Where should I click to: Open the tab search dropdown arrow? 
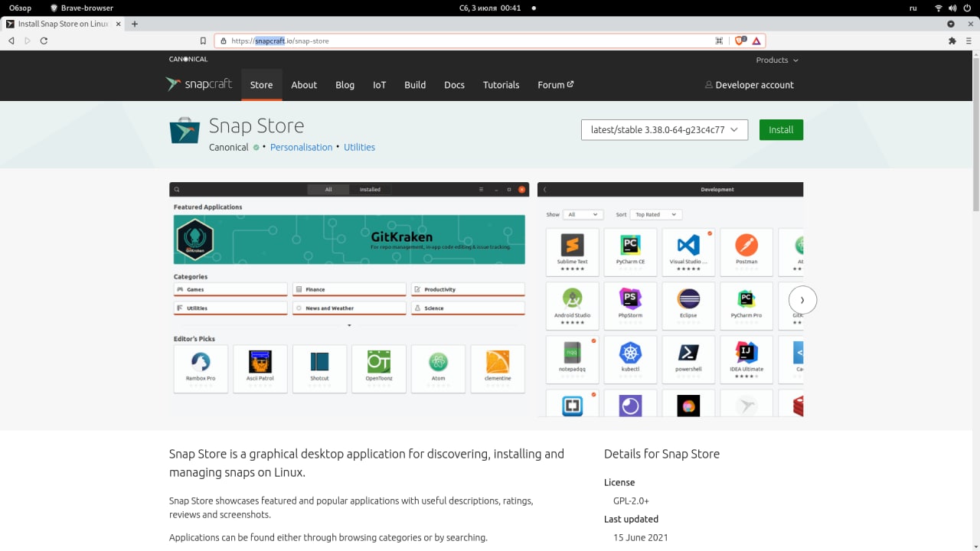951,24
